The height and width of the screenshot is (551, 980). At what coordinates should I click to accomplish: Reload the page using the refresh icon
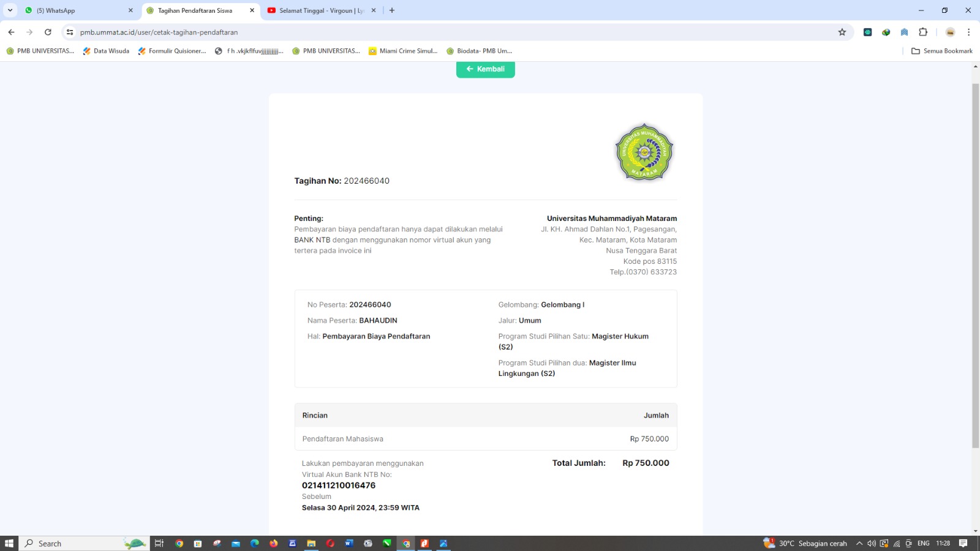[x=48, y=32]
